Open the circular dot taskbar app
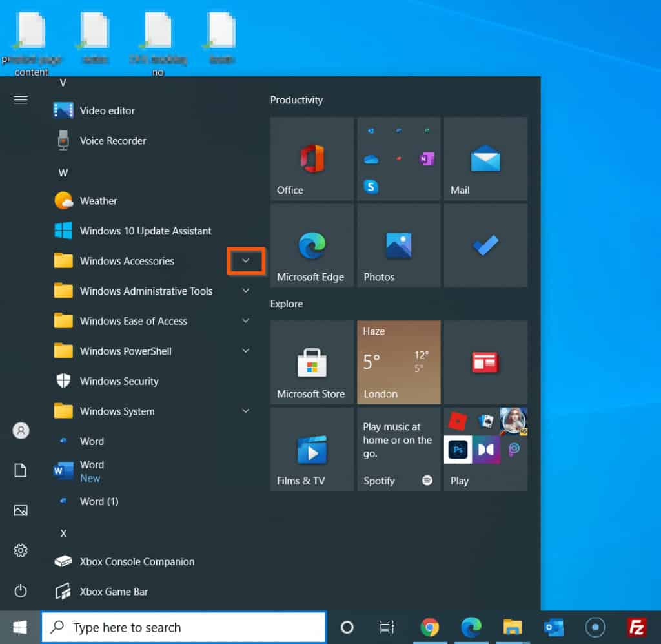The image size is (661, 644). pyautogui.click(x=595, y=627)
